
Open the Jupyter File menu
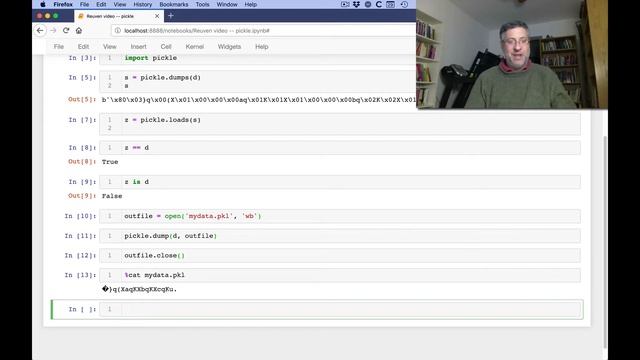(x=59, y=47)
